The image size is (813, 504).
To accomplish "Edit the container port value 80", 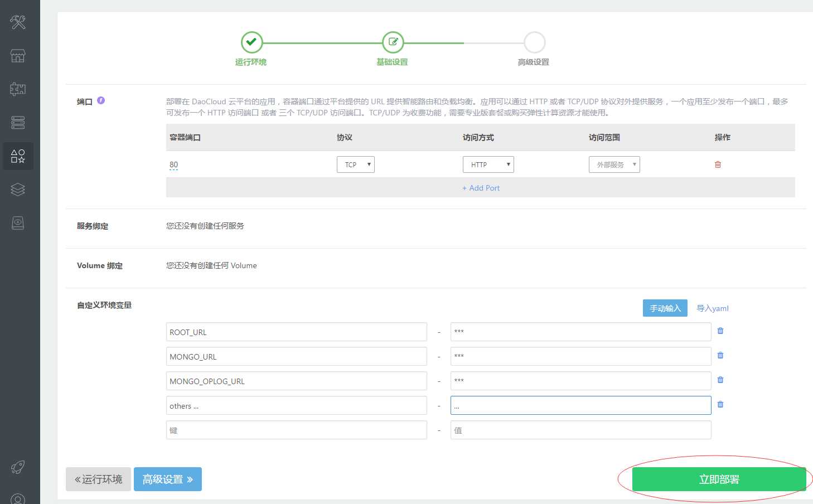I will (174, 165).
